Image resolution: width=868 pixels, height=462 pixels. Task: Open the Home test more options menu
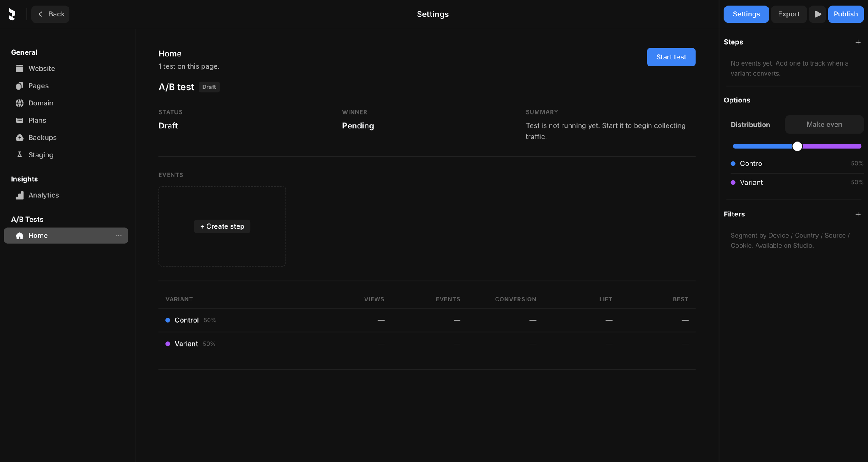(x=118, y=236)
